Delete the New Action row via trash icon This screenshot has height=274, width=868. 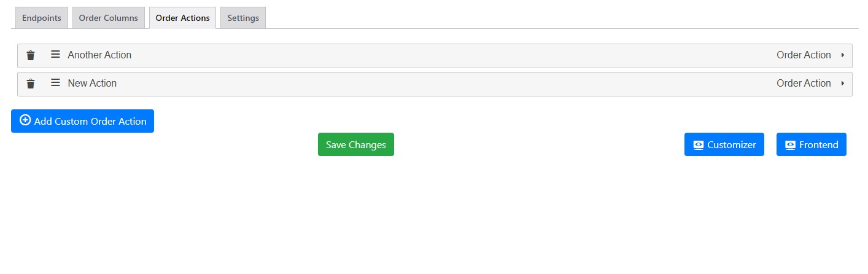tap(31, 84)
